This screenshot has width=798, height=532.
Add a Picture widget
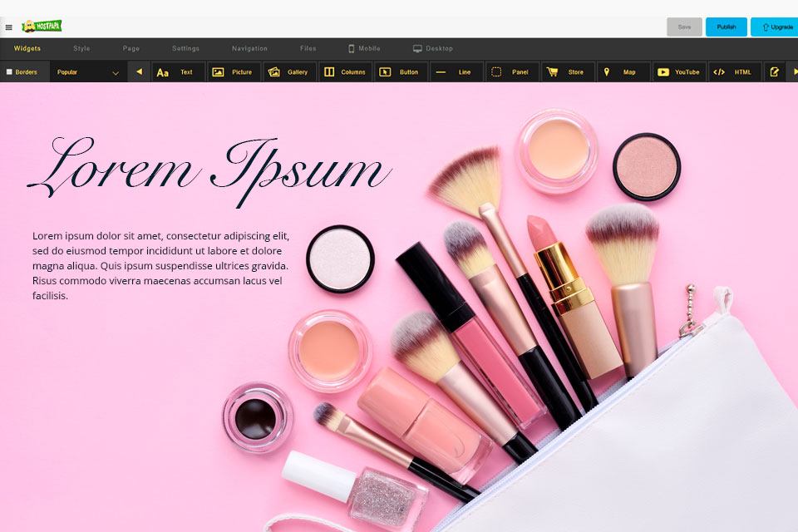234,72
